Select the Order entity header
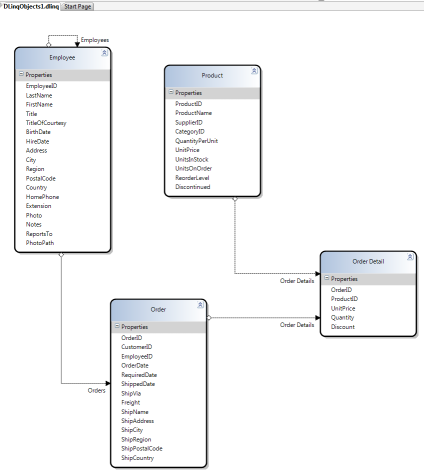 pyautogui.click(x=158, y=310)
